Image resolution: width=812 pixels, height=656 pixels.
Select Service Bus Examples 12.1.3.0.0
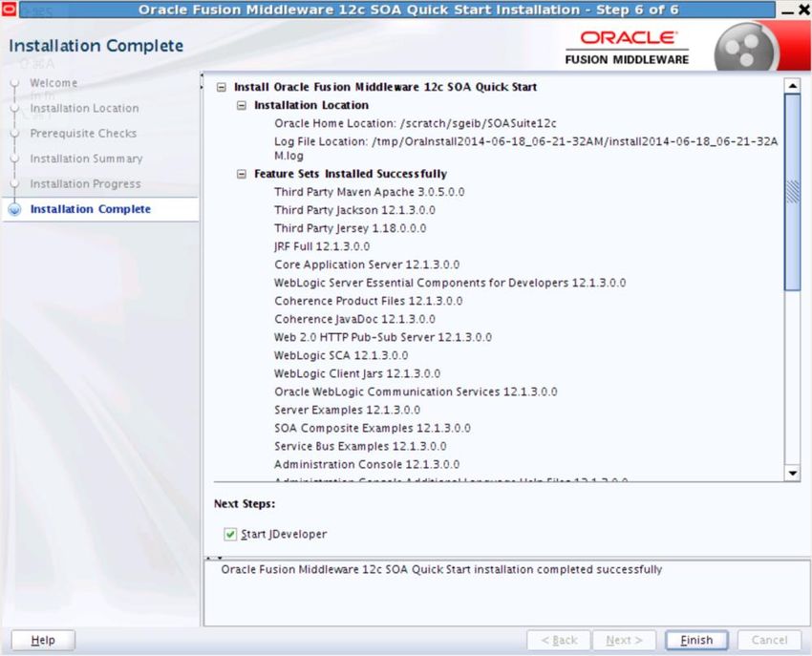pyautogui.click(x=360, y=446)
